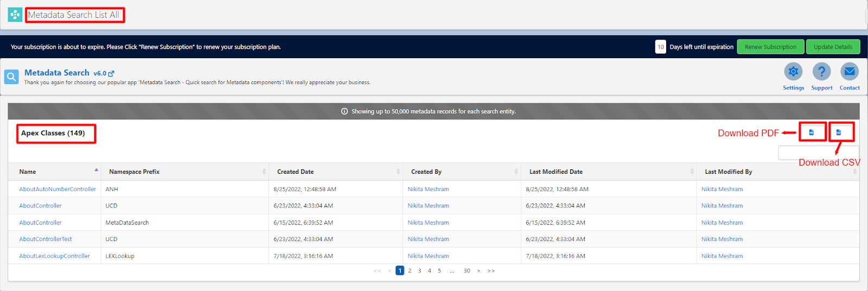Click the app launcher icon beside the page title

15,15
